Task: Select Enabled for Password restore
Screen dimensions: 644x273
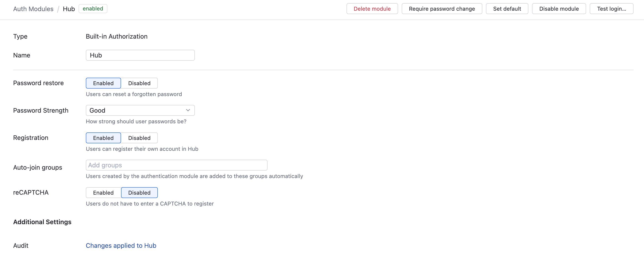Action: pyautogui.click(x=103, y=83)
